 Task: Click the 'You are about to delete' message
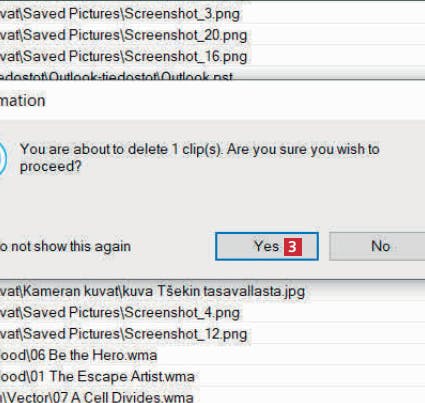coord(200,157)
